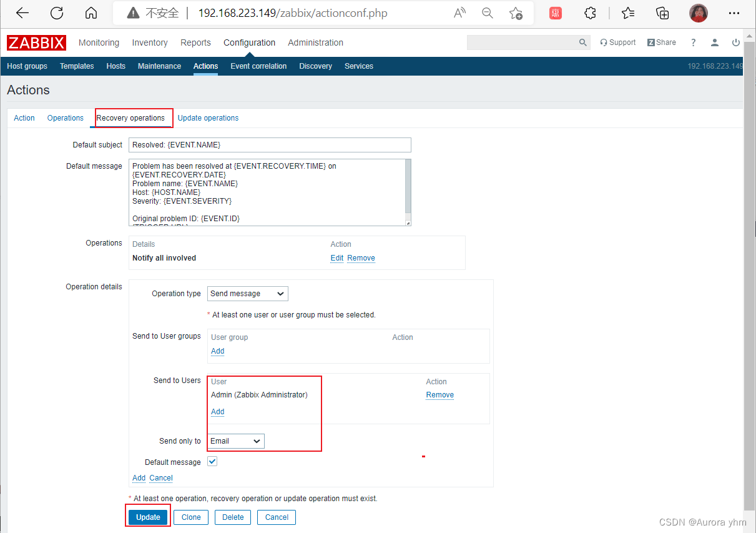Edit the Notify all involved operation
This screenshot has width=756, height=533.
[337, 258]
